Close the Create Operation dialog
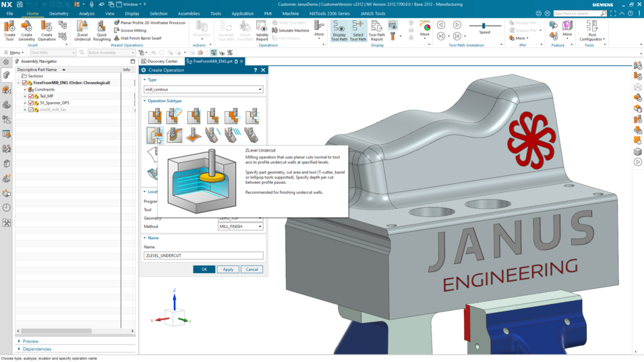Screen dimensions: 644x362 (263, 70)
